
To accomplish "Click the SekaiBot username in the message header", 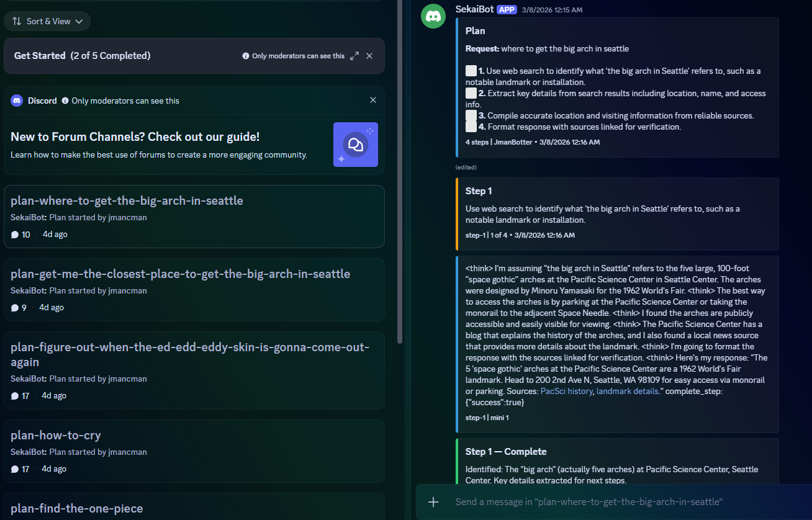I will (474, 9).
